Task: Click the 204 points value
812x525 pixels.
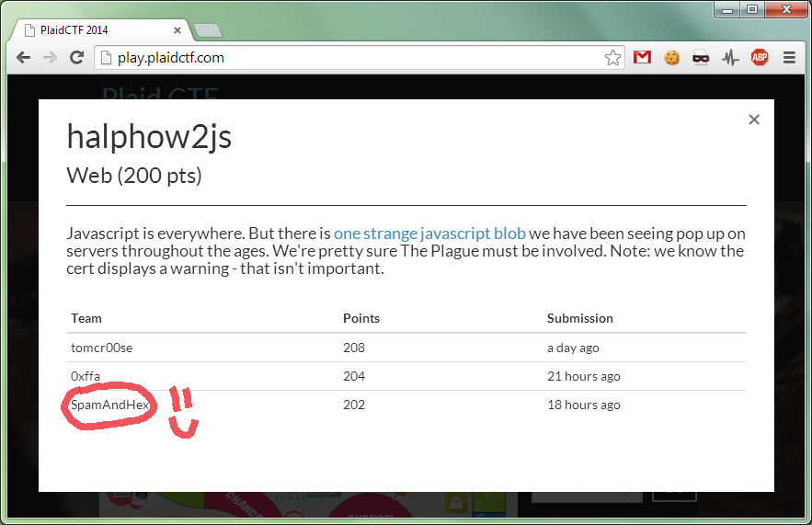Action: pos(354,376)
